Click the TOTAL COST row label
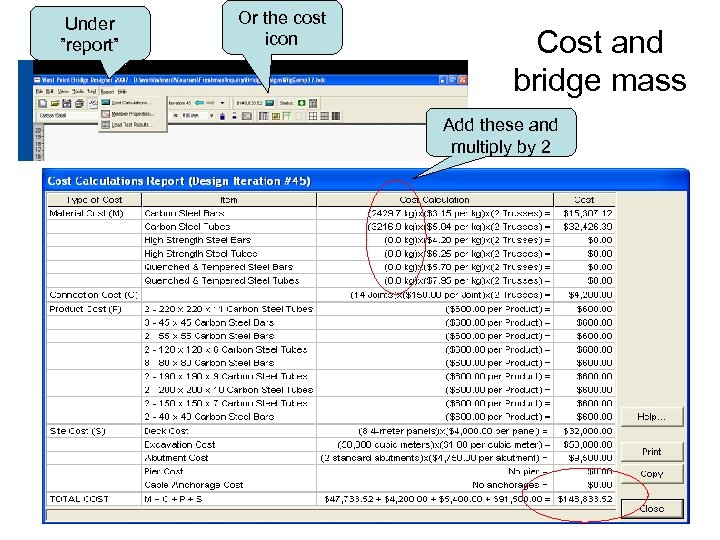720x540 pixels. coord(79,499)
